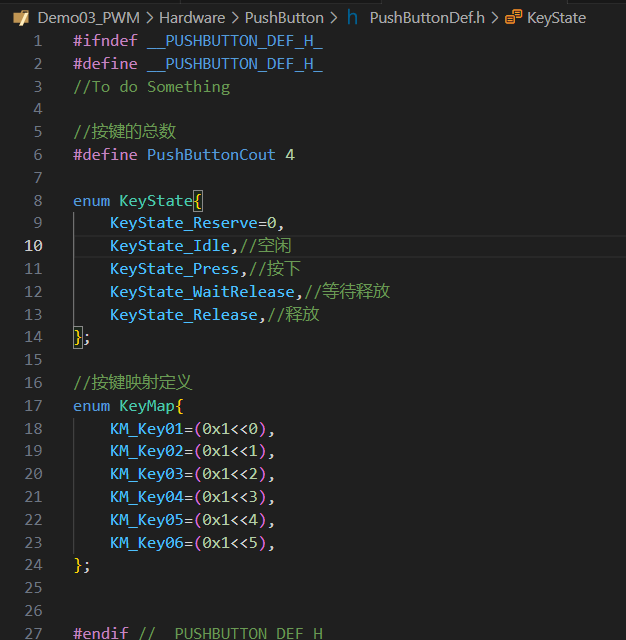Click line number 1 in the gutter
The height and width of the screenshot is (640, 626).
pyautogui.click(x=38, y=41)
